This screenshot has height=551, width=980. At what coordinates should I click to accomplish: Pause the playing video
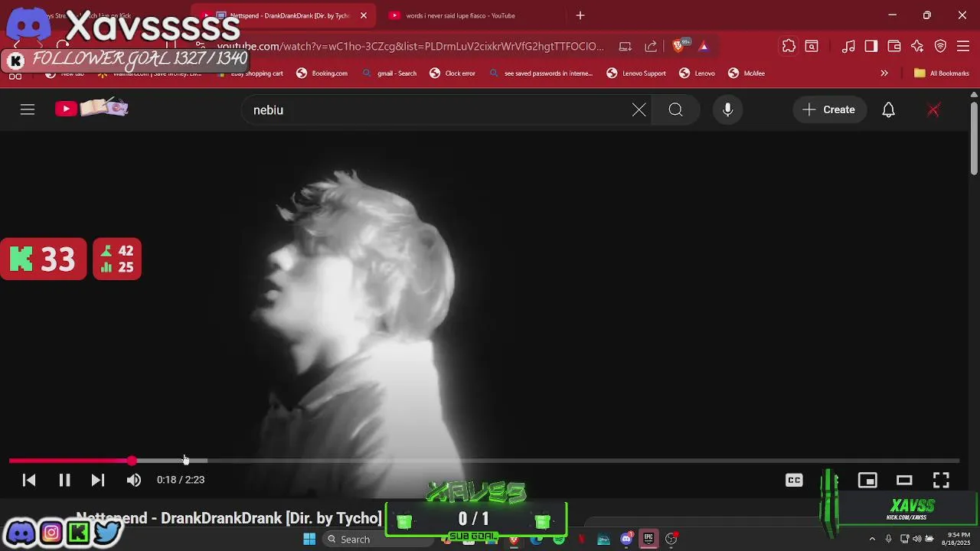click(x=64, y=480)
